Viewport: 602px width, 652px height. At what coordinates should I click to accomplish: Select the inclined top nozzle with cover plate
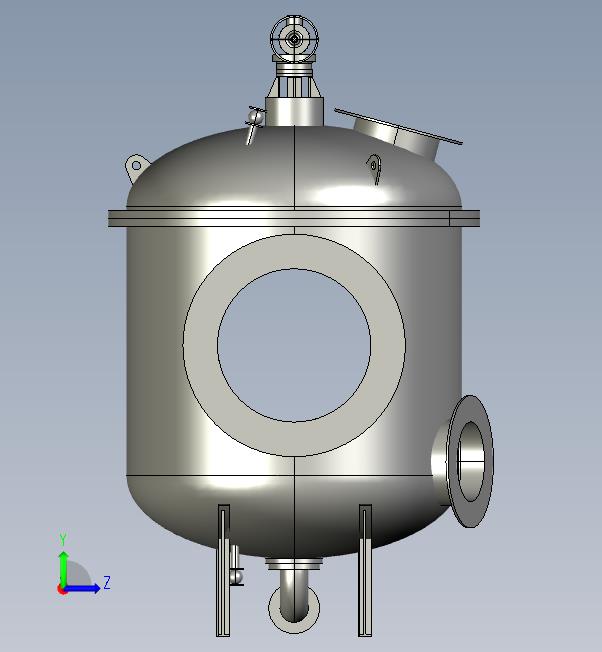399,133
